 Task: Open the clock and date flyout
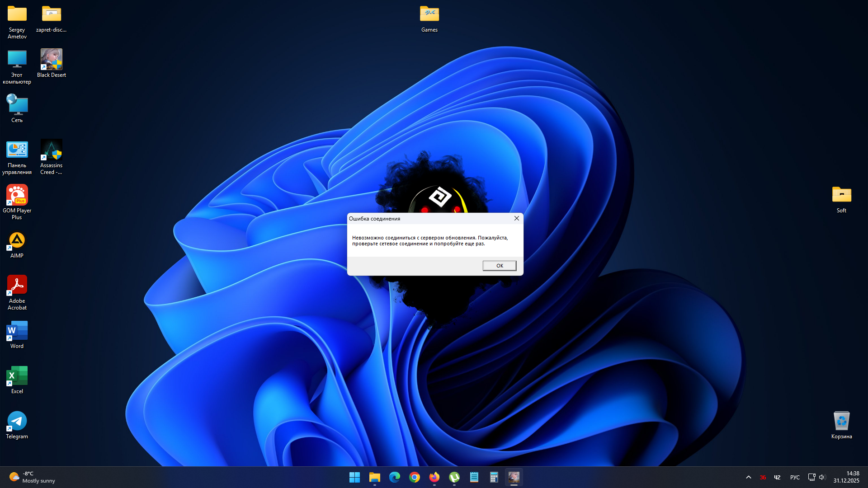846,477
